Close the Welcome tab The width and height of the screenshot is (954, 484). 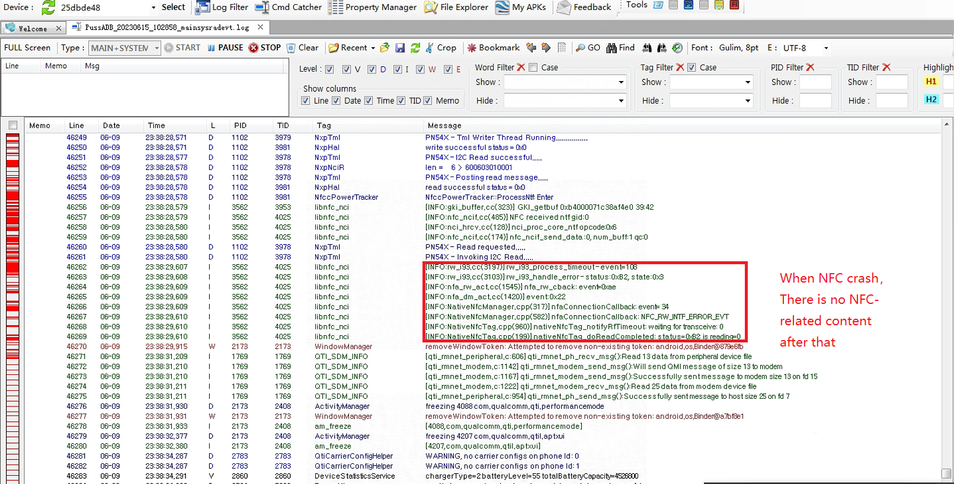58,28
